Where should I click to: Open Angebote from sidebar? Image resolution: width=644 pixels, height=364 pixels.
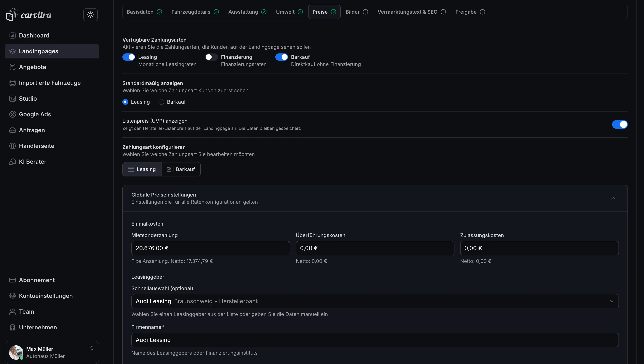coord(52,67)
